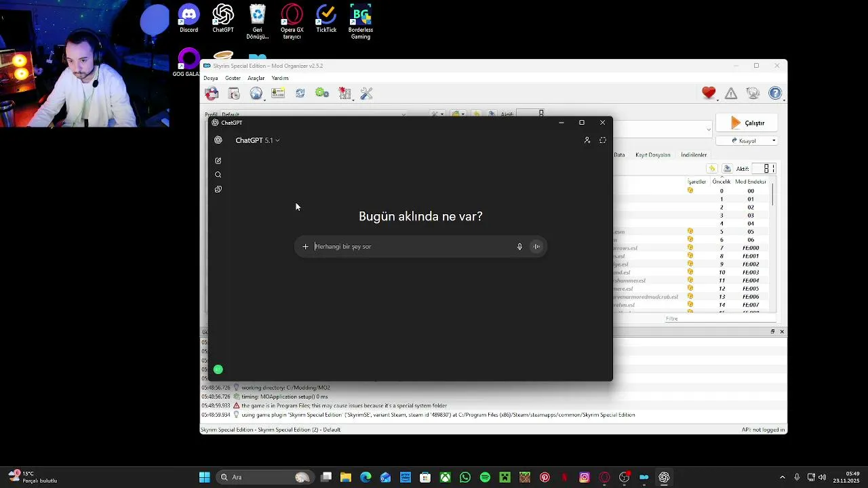Sort by the Öncelik column header
The image size is (868, 488).
(x=722, y=182)
